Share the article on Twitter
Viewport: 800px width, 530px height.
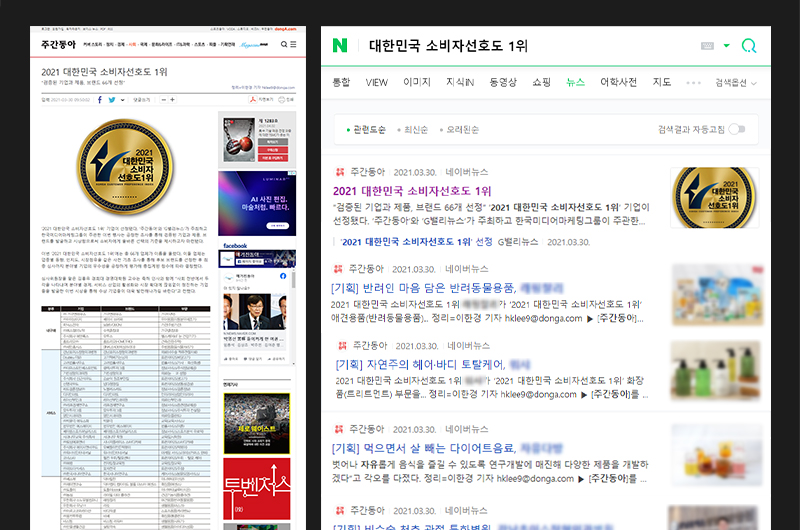click(x=112, y=99)
